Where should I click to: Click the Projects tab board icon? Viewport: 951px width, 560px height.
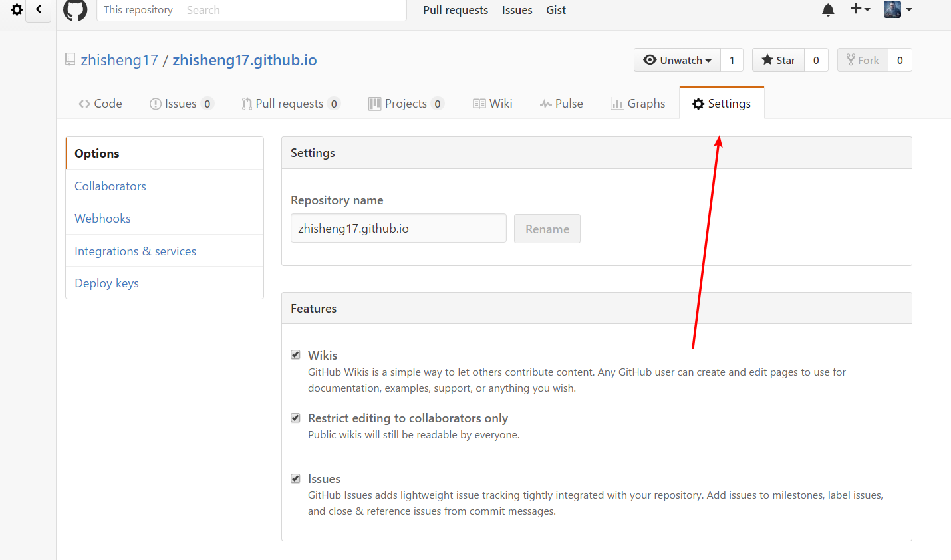pos(375,104)
